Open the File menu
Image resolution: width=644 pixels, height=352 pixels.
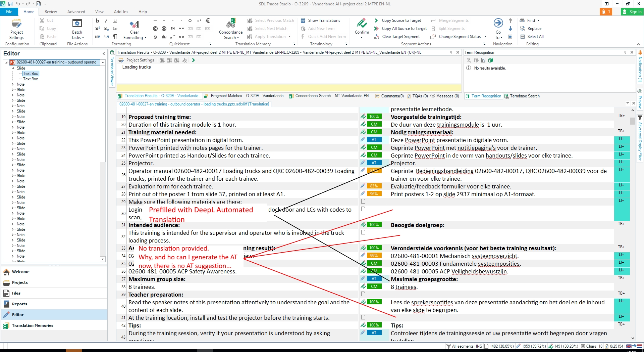9,12
